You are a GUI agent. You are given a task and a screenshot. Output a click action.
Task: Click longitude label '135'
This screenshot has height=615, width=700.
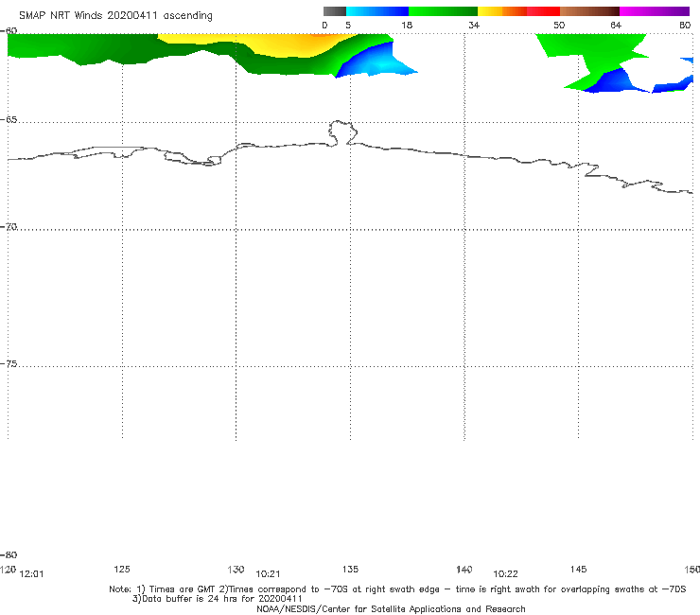[x=350, y=569]
